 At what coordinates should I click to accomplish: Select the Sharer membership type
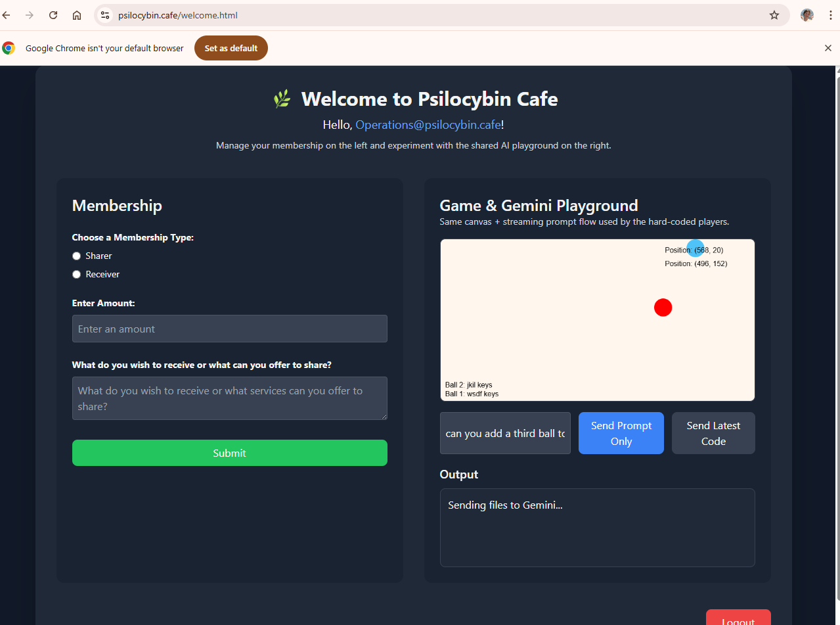click(76, 256)
